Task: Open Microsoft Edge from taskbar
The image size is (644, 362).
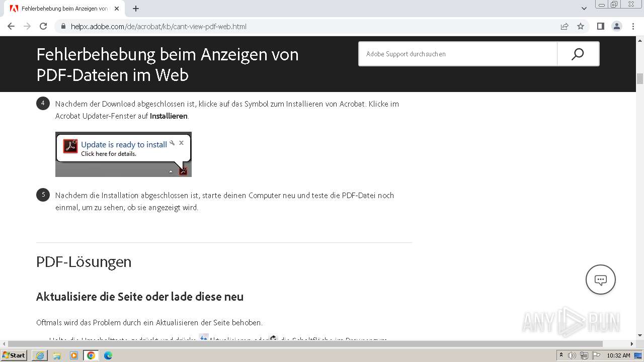Action: 108,355
